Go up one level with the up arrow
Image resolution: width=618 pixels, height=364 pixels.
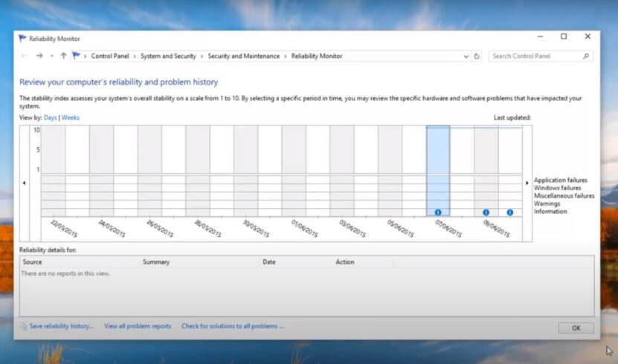[63, 56]
